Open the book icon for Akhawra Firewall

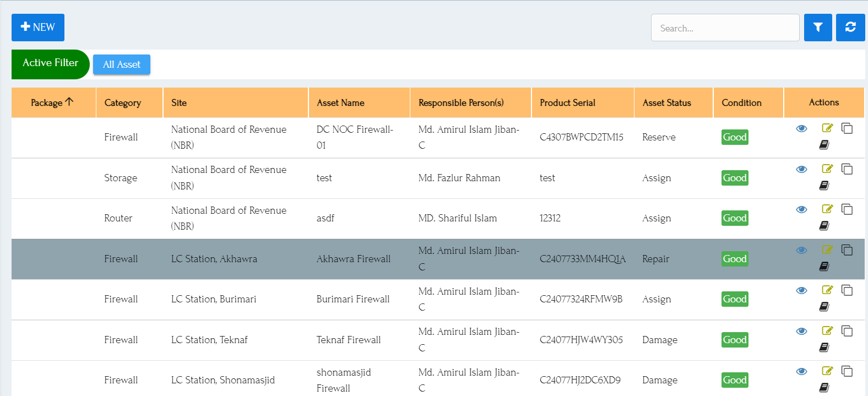click(824, 267)
